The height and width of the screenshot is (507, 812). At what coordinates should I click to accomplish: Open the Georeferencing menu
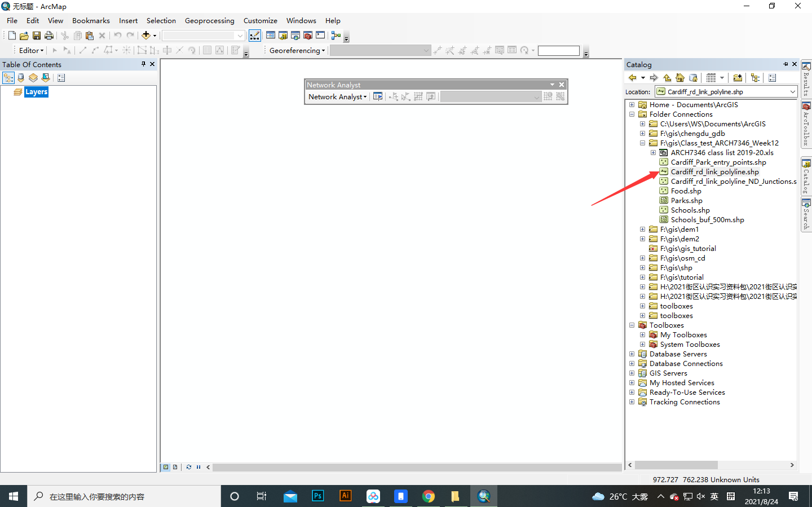[296, 50]
